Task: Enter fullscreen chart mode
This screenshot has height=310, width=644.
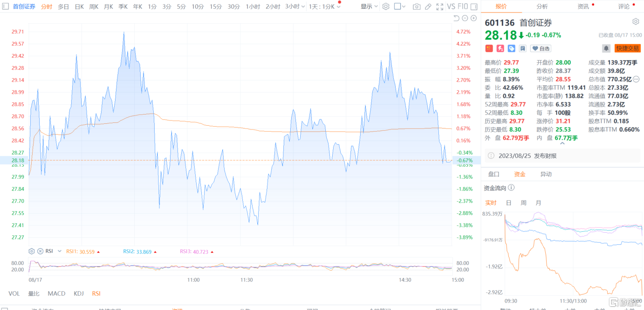Action: point(439,7)
